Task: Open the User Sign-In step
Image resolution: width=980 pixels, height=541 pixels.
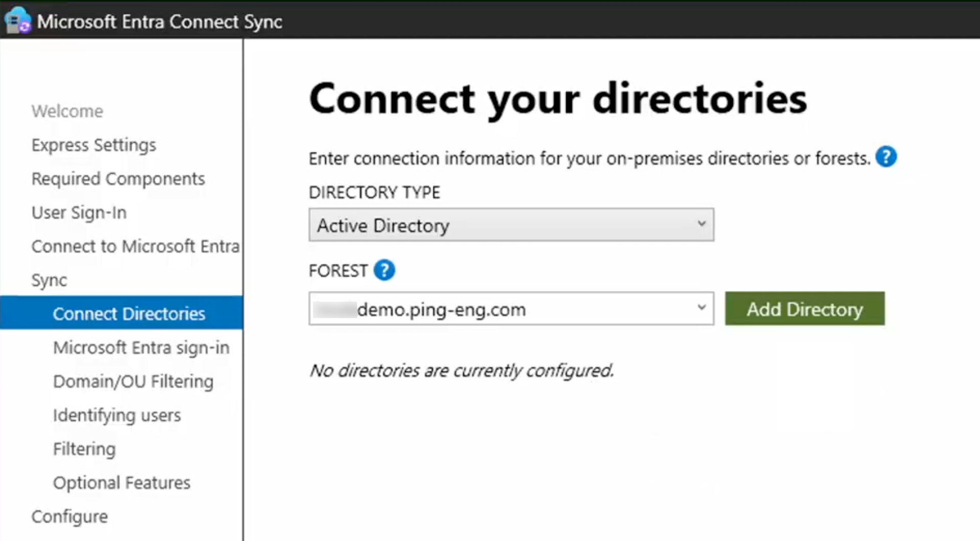Action: pos(78,212)
